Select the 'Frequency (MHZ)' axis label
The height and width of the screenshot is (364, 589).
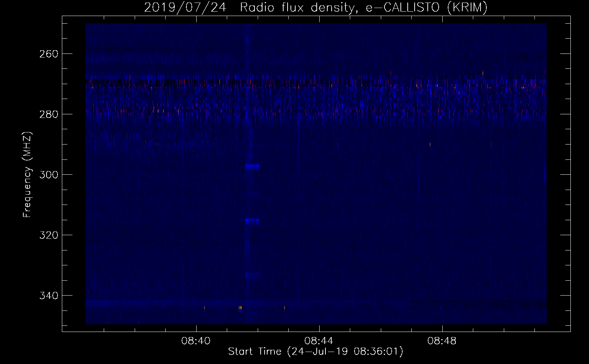(x=27, y=175)
